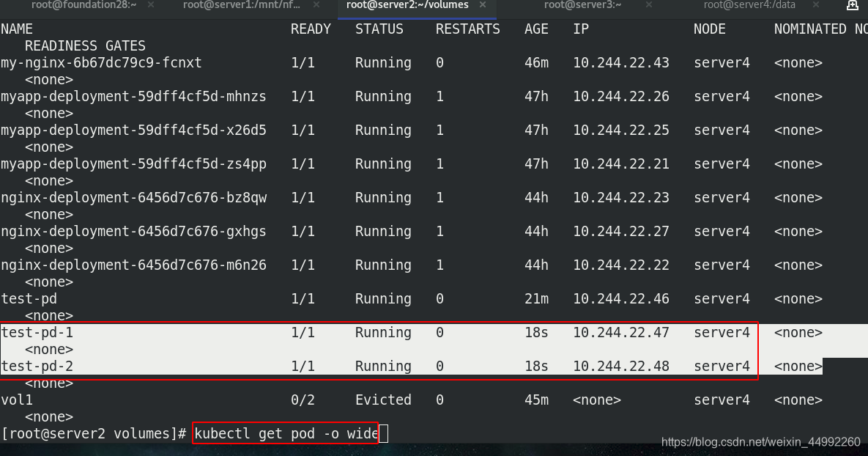This screenshot has width=868, height=456.
Task: Click the STATUS column header
Action: tap(379, 29)
